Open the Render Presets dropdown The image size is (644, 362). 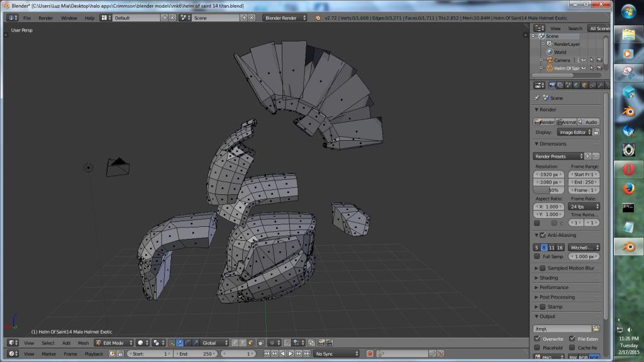558,156
